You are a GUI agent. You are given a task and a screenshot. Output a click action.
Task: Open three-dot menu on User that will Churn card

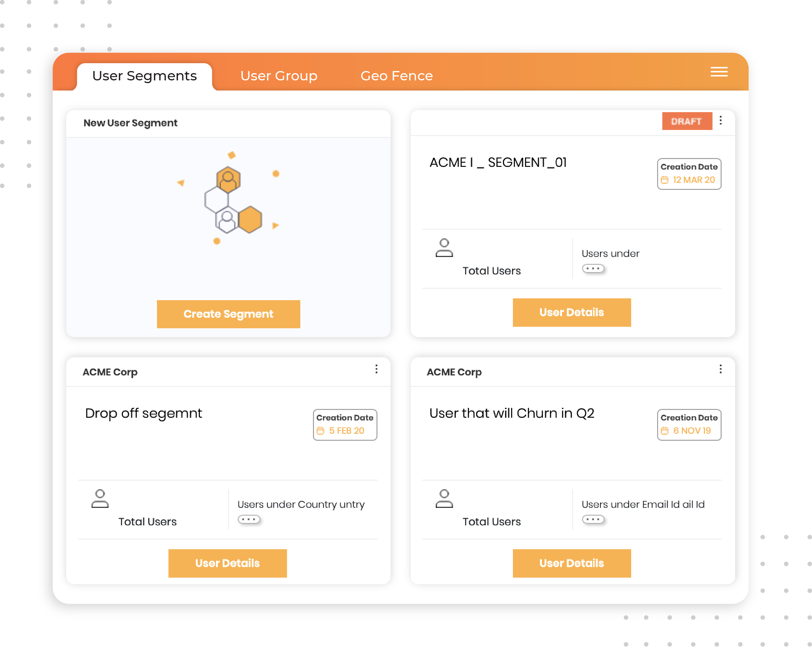tap(720, 370)
